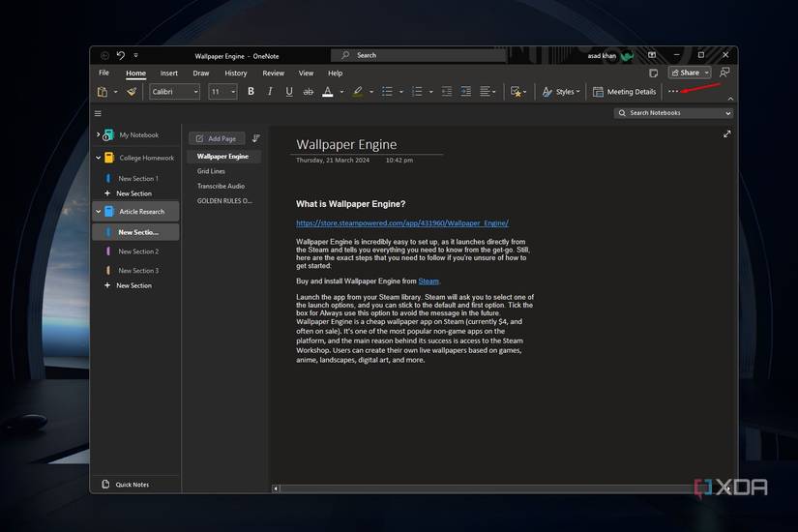Select New Section 3
This screenshot has height=532, width=798.
pyautogui.click(x=138, y=270)
